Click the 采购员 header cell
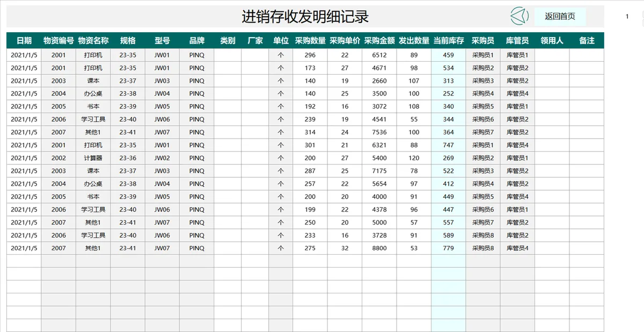Image resolution: width=644 pixels, height=332 pixels. pyautogui.click(x=483, y=40)
